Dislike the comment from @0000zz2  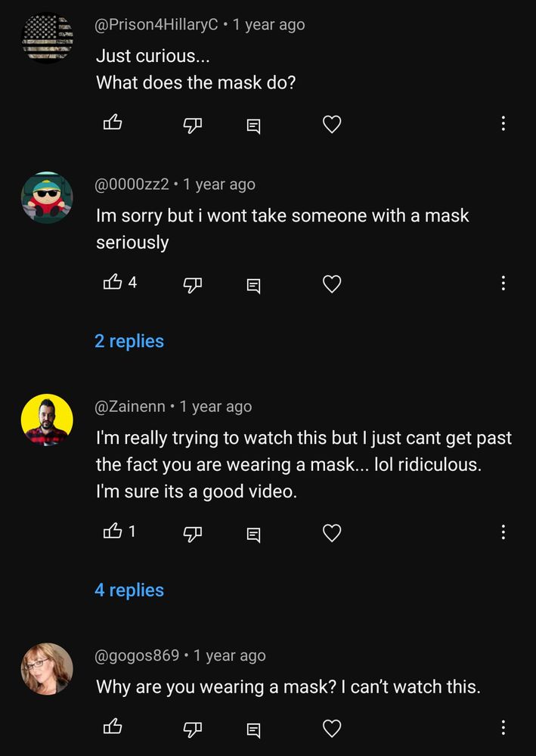[192, 283]
